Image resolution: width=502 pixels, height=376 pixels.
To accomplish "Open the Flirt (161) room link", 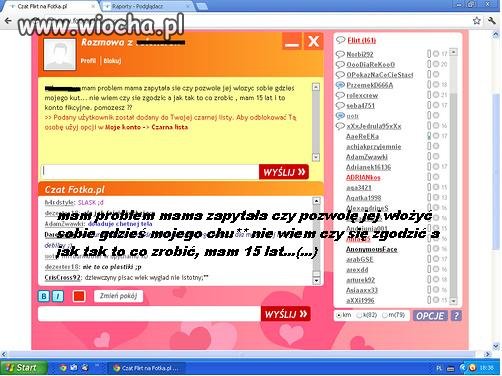I will [x=362, y=40].
